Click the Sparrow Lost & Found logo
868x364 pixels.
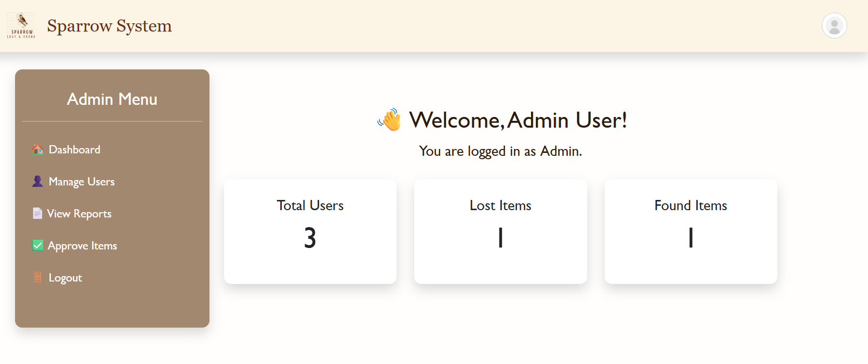point(21,26)
